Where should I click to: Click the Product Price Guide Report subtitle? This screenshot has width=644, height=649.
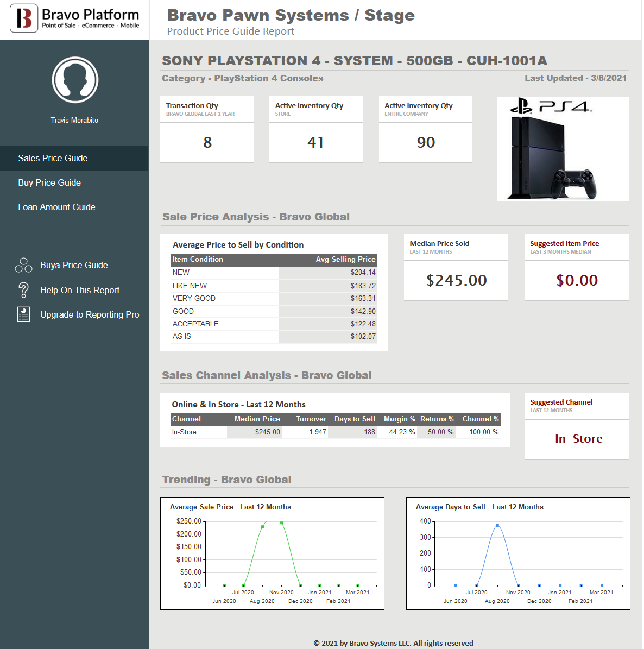click(x=231, y=31)
